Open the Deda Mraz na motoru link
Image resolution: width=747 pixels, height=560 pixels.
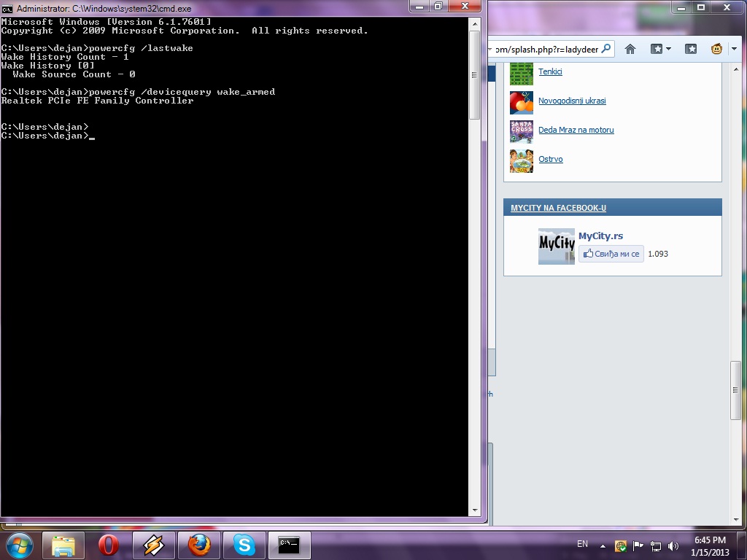pos(576,130)
